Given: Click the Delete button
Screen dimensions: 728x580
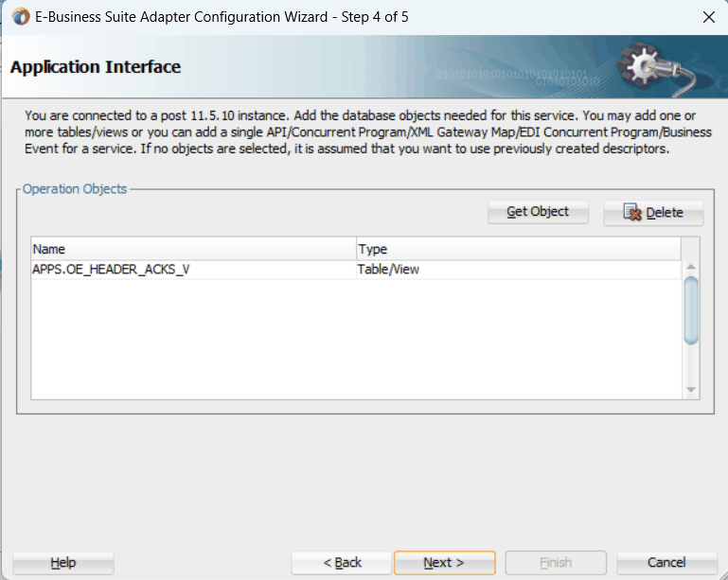Looking at the screenshot, I should tap(653, 213).
